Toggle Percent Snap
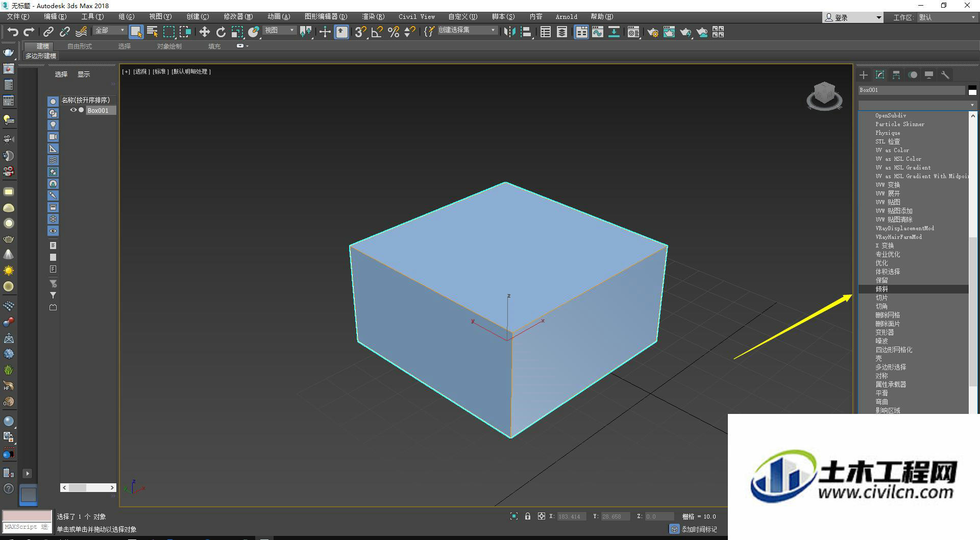980x540 pixels. (x=394, y=32)
